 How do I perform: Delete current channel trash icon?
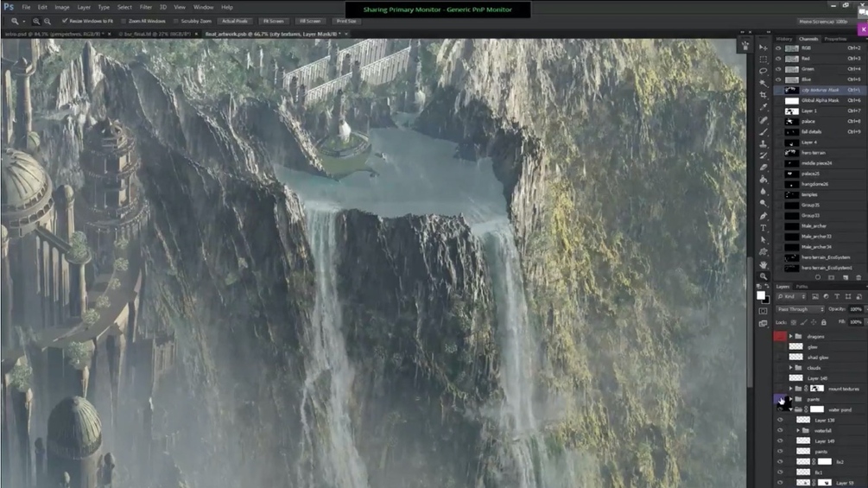point(858,277)
